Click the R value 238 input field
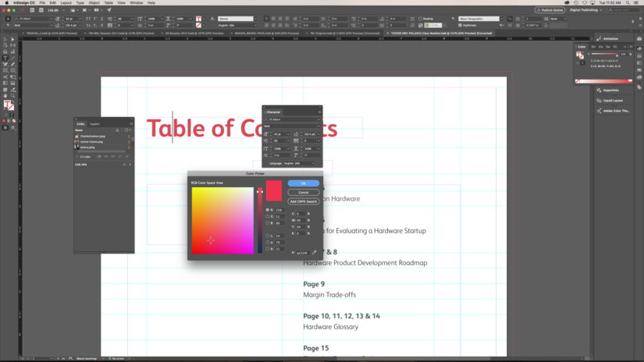The image size is (644, 362). [x=279, y=210]
